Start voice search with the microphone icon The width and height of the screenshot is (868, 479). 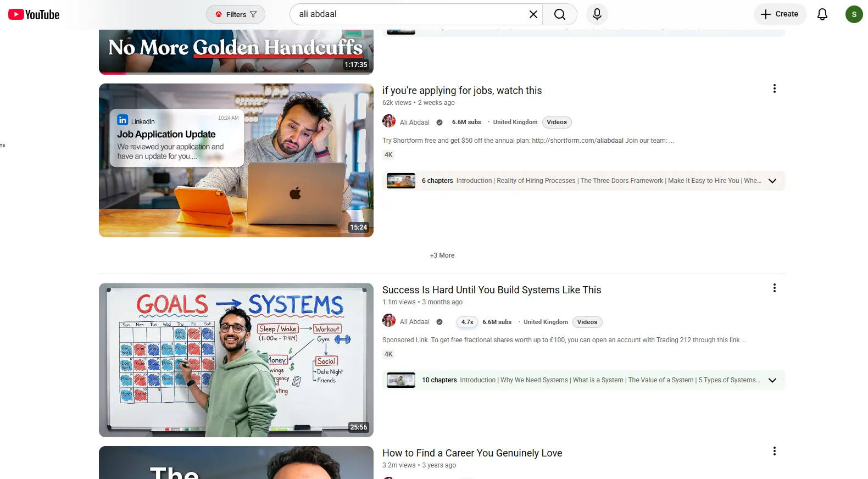coord(597,14)
